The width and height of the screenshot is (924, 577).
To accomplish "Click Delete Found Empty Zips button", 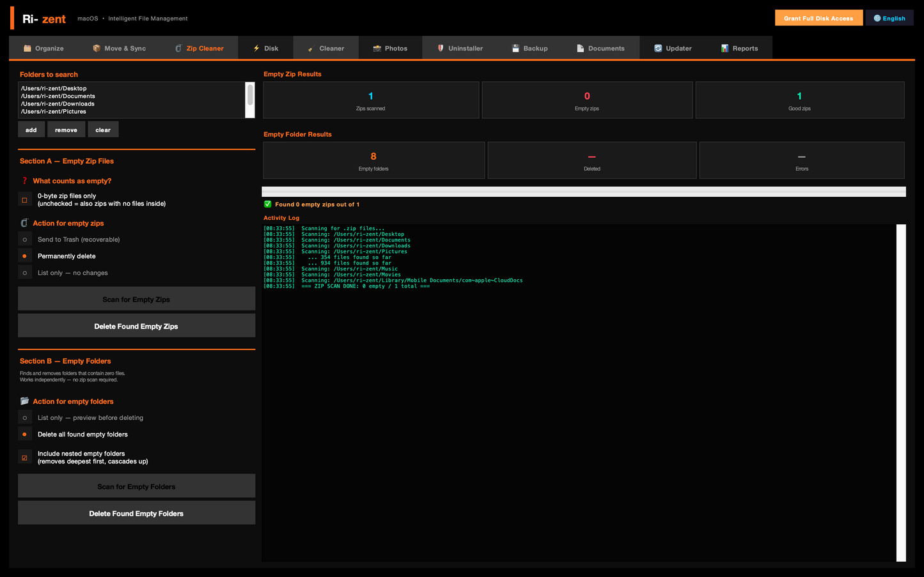I will click(x=136, y=326).
